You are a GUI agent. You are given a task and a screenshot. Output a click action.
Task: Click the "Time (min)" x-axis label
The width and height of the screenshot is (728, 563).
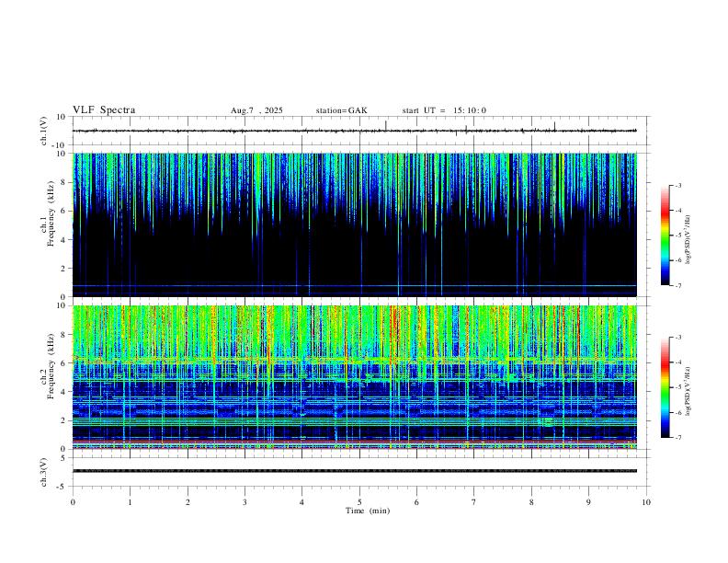pyautogui.click(x=368, y=511)
